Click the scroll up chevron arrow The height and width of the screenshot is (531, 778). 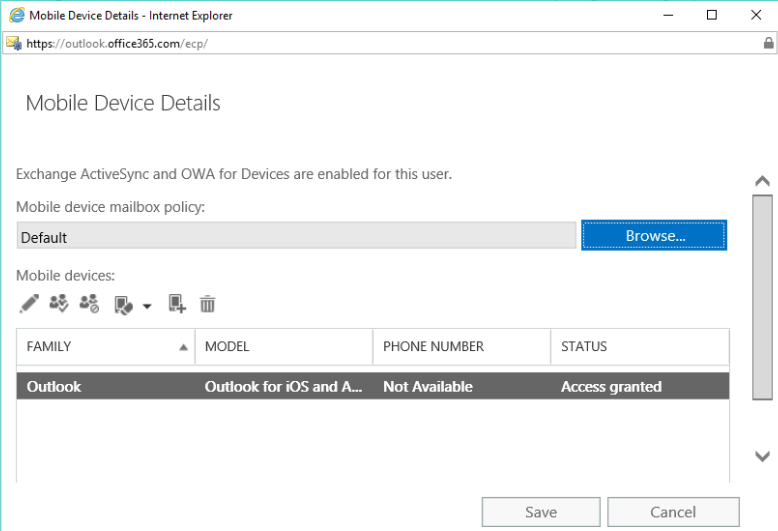(x=763, y=181)
